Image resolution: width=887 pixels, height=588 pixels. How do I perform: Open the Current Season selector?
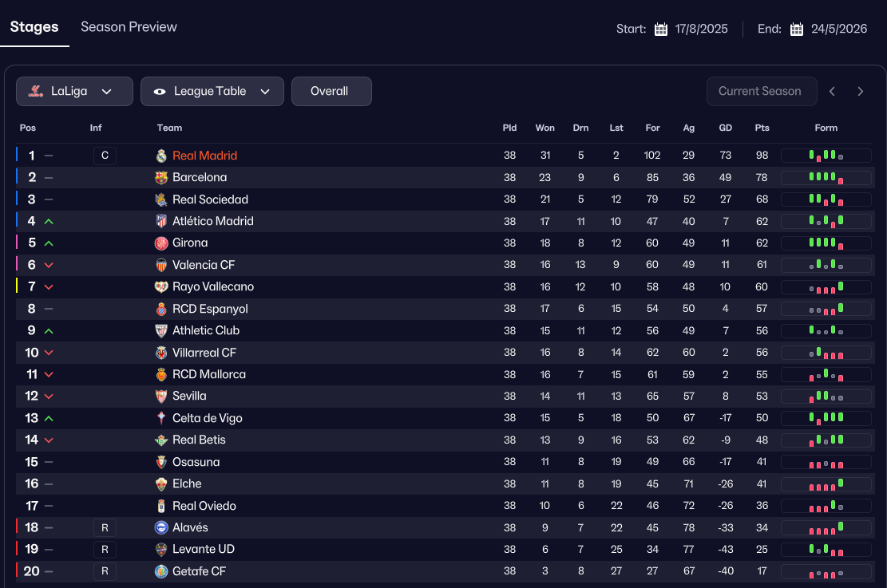click(x=761, y=92)
